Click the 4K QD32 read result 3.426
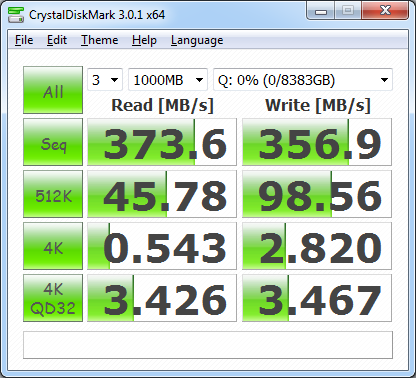This screenshot has height=378, width=416. 162,298
